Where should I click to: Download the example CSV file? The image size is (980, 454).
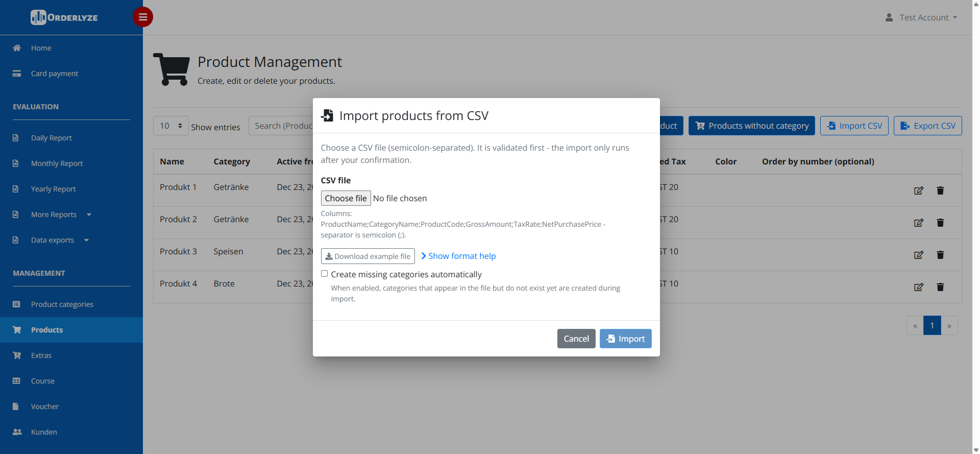[x=367, y=256]
